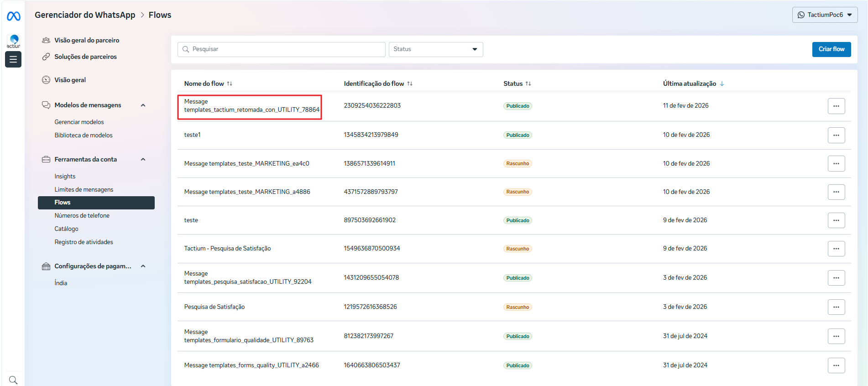Collapse the Ferramentas da conta section
This screenshot has height=386, width=868.
(x=143, y=160)
